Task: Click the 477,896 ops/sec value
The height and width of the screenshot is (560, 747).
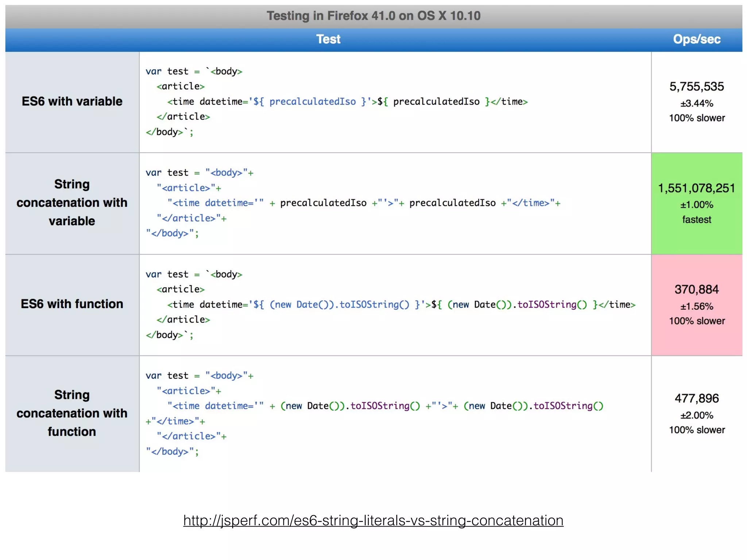Action: [696, 398]
